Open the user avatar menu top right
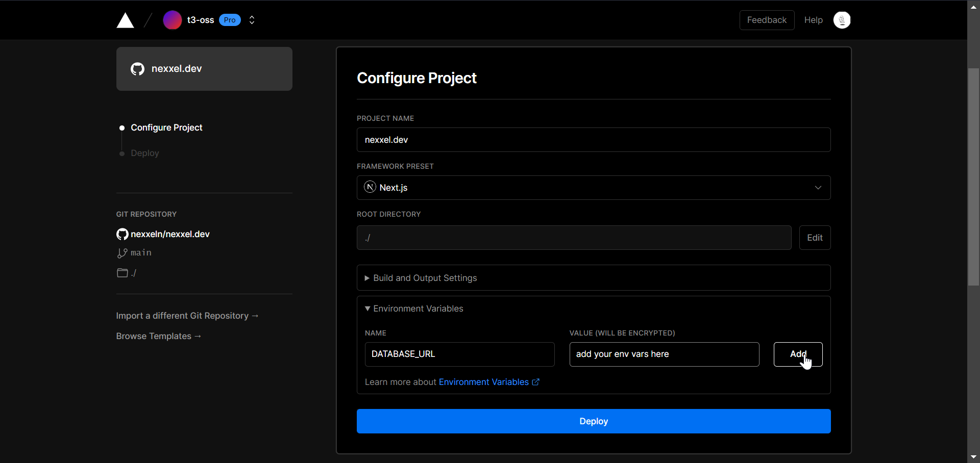This screenshot has height=463, width=980. point(842,20)
